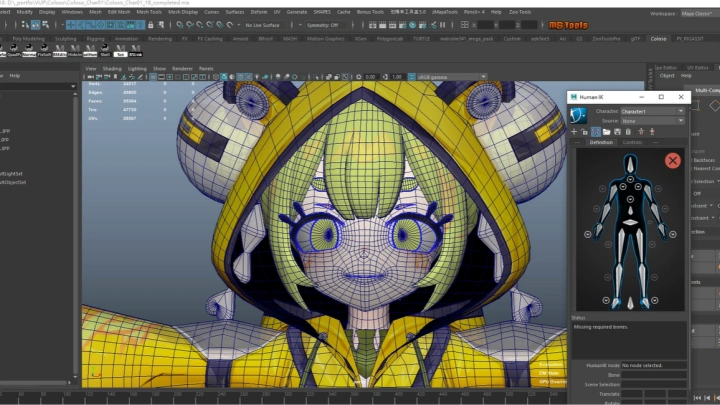Click the Bone input field in Human IK

click(x=653, y=375)
